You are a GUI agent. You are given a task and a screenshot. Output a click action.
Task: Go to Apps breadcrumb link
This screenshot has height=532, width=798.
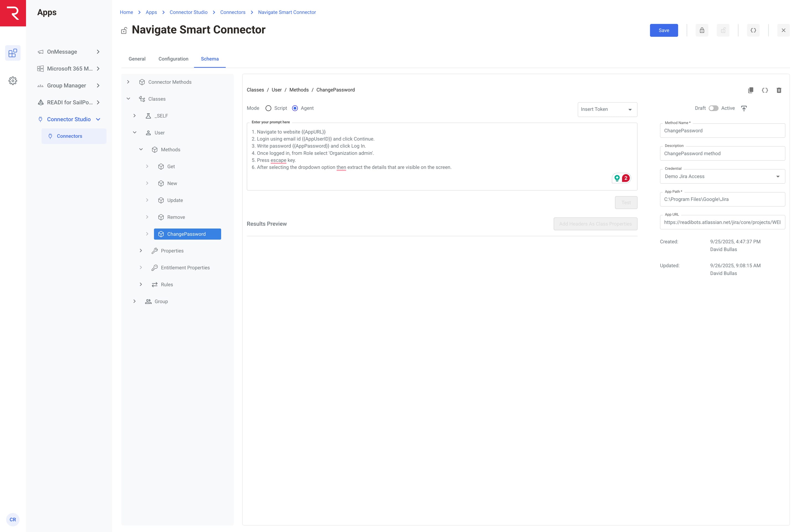pos(151,12)
